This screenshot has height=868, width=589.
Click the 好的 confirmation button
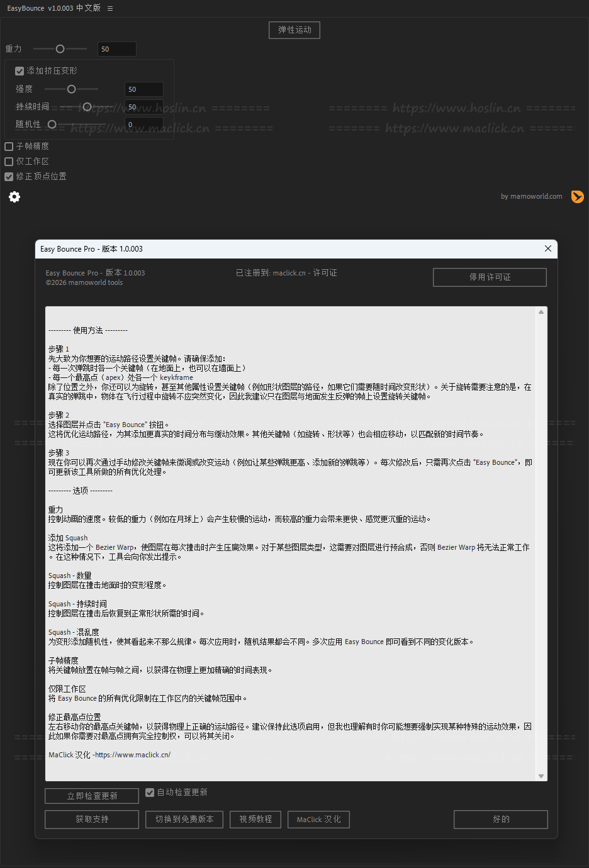click(501, 820)
